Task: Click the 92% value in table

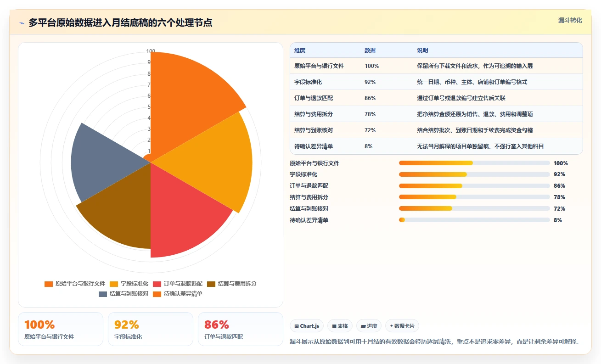Action: click(x=370, y=82)
